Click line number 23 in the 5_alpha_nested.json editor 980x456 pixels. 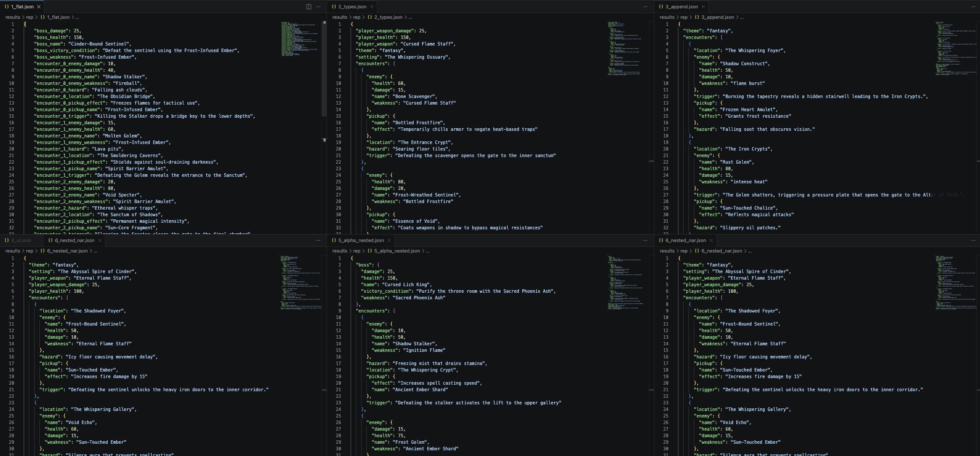[x=338, y=403]
